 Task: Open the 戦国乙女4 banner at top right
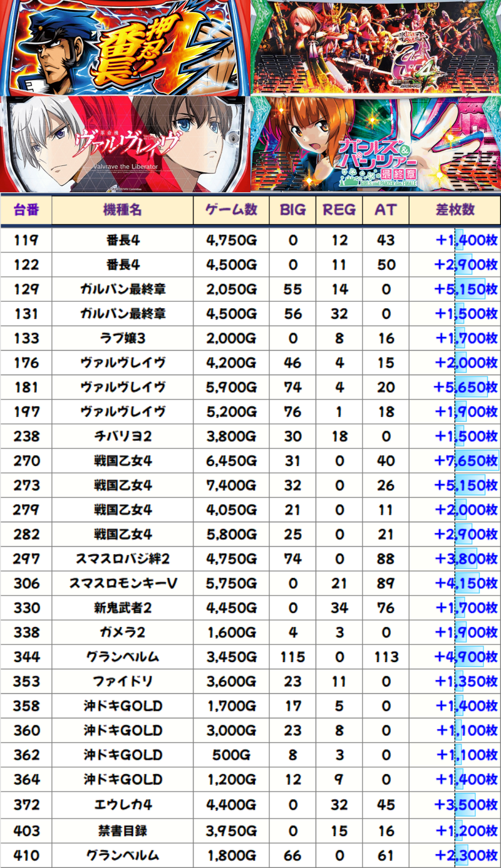376,47
